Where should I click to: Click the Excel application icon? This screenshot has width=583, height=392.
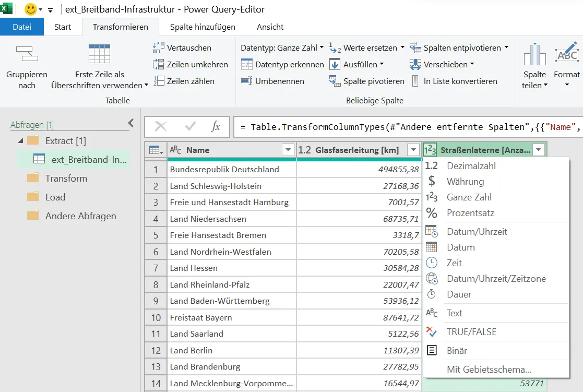pos(6,8)
